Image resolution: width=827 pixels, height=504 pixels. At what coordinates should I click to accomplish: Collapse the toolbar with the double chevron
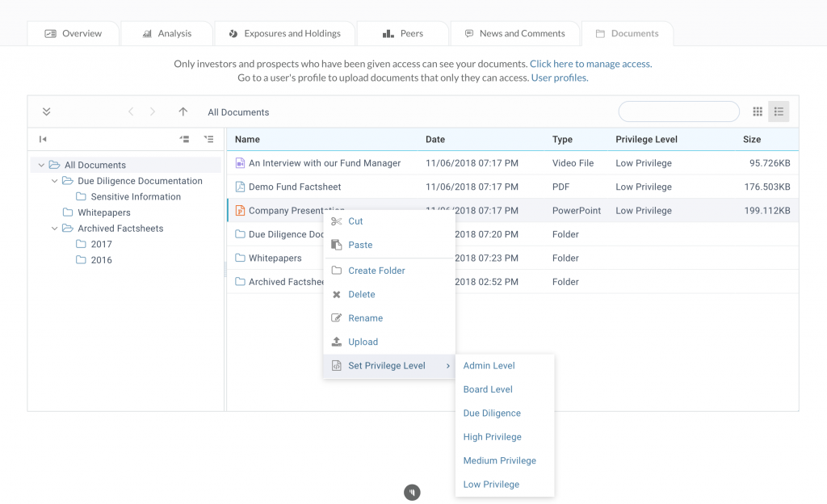click(46, 111)
